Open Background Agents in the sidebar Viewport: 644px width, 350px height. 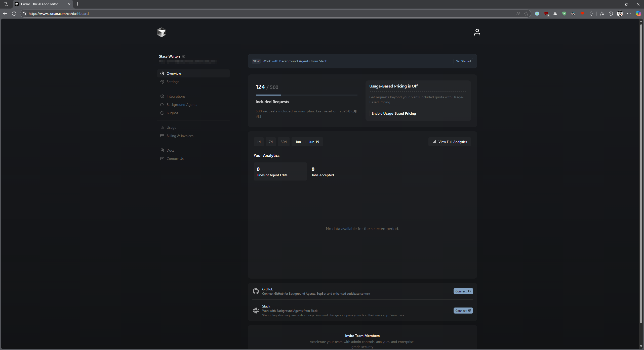click(x=193, y=105)
